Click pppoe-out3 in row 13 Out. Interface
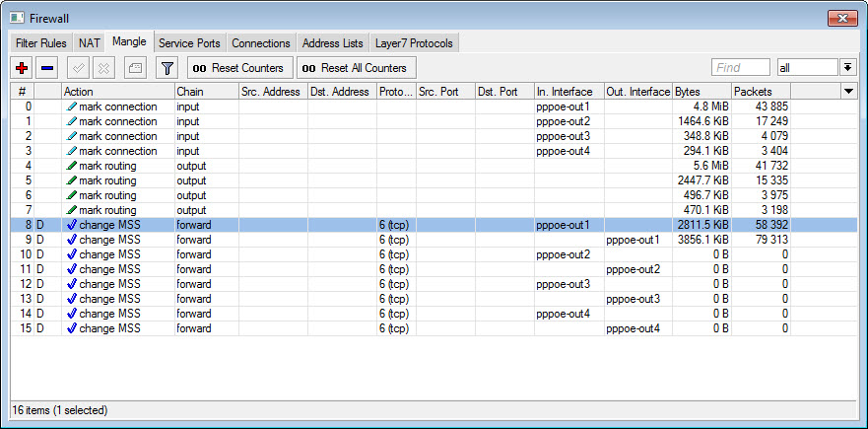 click(x=633, y=299)
